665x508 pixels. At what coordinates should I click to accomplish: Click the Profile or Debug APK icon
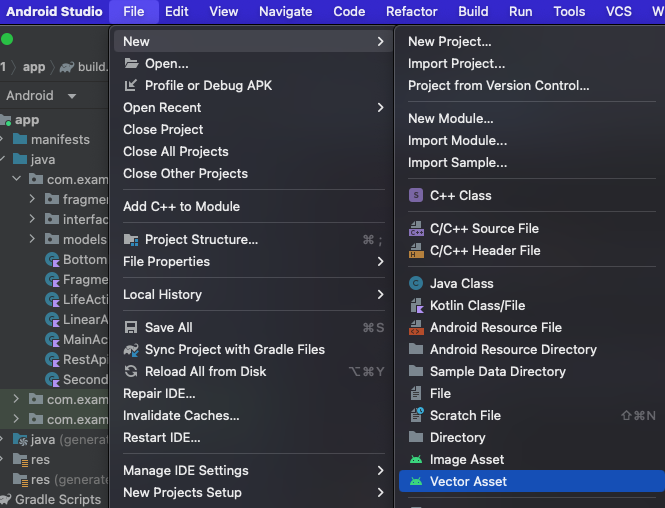[131, 86]
